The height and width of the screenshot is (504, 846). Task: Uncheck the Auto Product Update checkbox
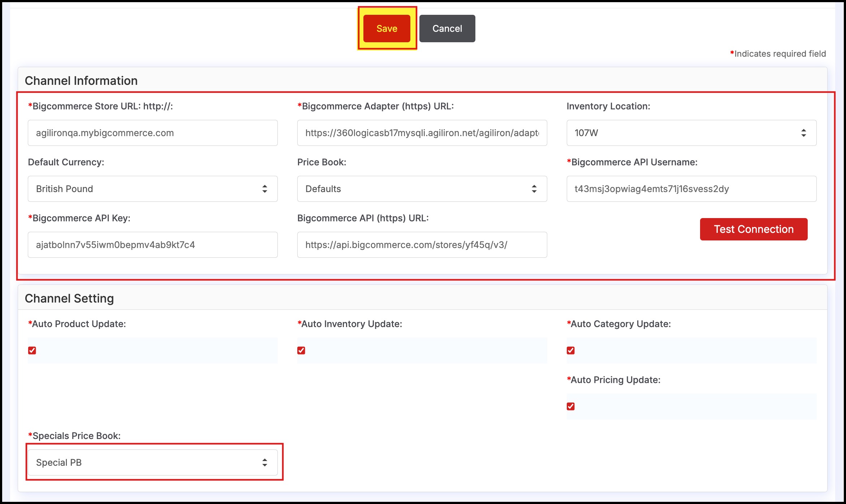[32, 351]
